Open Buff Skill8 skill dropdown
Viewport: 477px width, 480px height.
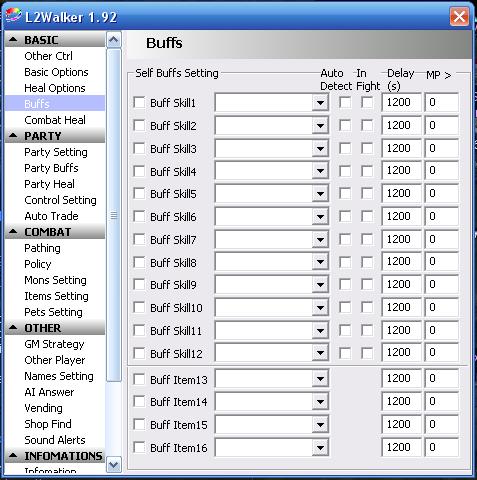tap(320, 262)
